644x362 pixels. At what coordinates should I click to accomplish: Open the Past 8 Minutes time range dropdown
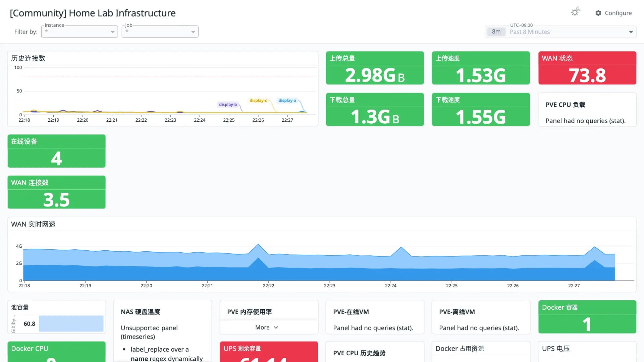coord(561,32)
